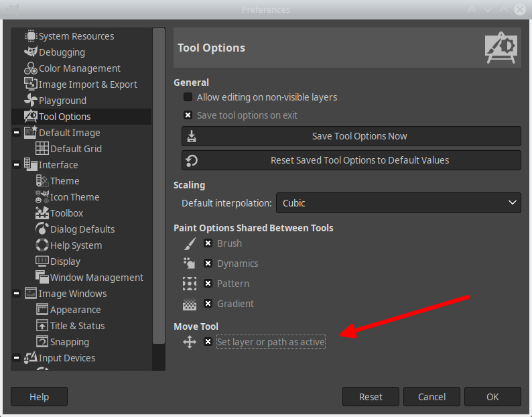Open the Toolbox preferences page

pyautogui.click(x=66, y=213)
